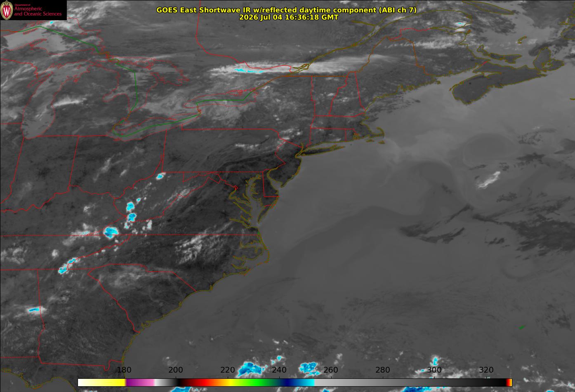Select the GOES East Shortwave IR title
575x392 pixels.
[x=286, y=10]
